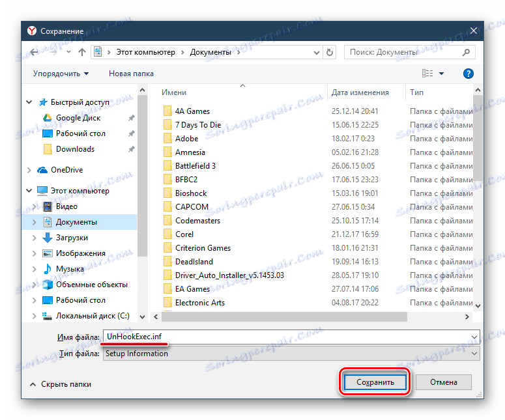
Task: Click the blue help icon
Action: 468,74
